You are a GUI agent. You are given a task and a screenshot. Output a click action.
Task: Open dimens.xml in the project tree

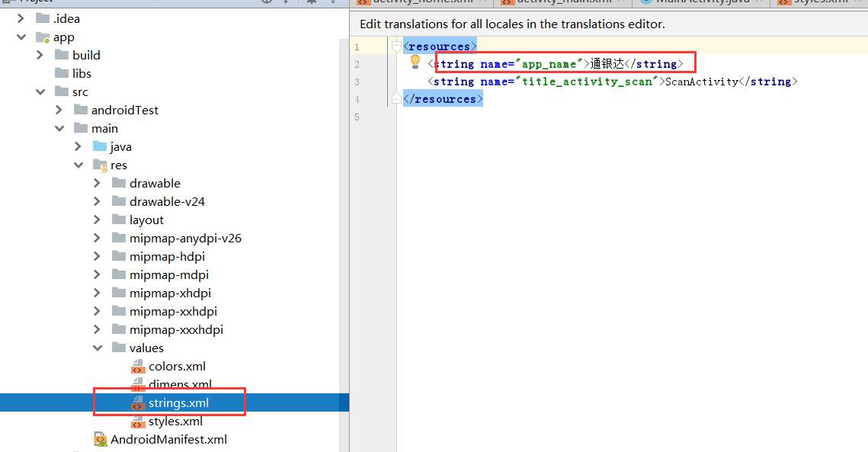point(181,384)
